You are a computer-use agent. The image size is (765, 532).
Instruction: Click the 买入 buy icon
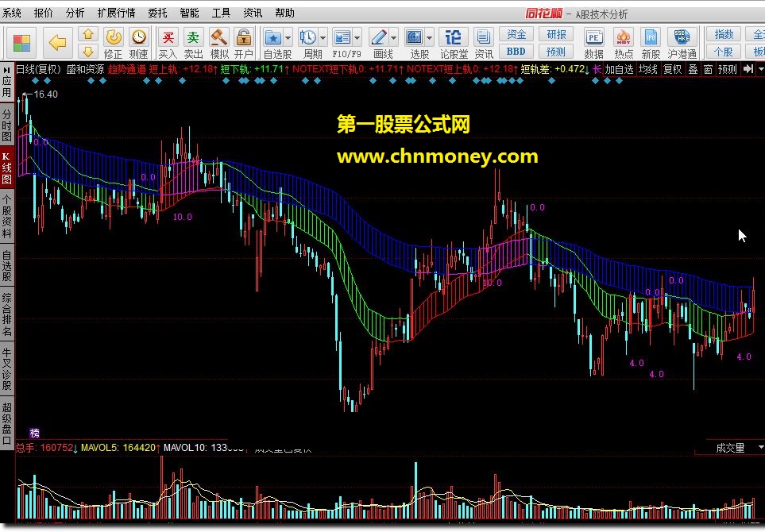pyautogui.click(x=168, y=37)
